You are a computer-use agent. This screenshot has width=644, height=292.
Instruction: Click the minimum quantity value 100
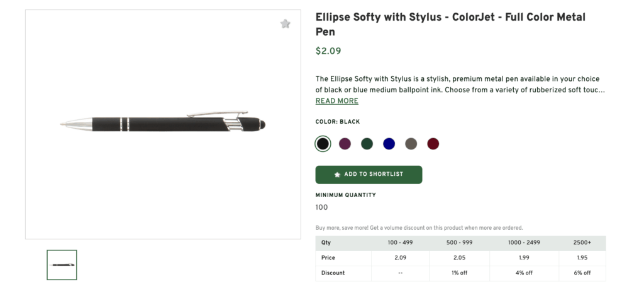[321, 208]
